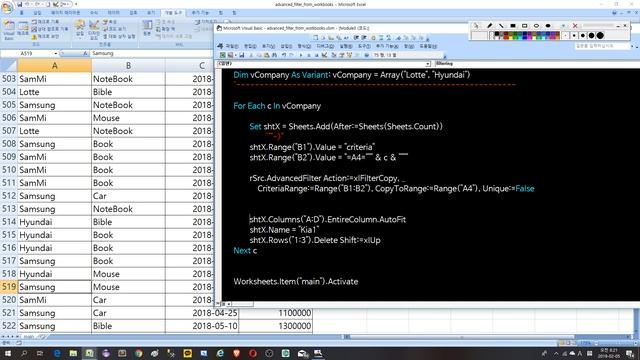The image size is (640, 360).
Task: Click Worksheets.Item("main").Activate code line
Action: [296, 282]
